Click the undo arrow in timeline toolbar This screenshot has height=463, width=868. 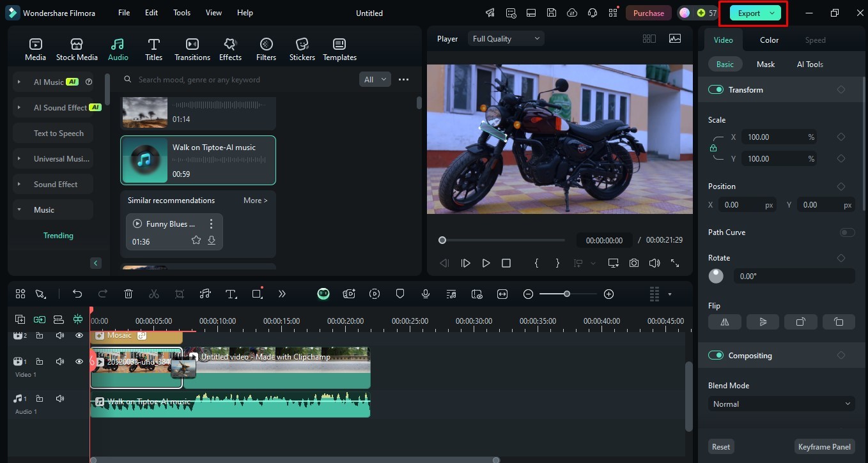pyautogui.click(x=77, y=294)
